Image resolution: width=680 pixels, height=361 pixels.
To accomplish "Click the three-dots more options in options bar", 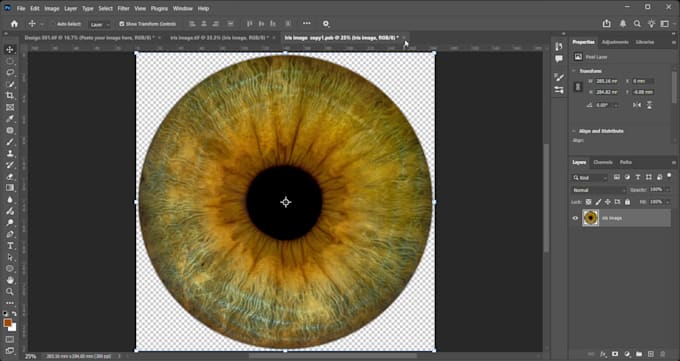I will (307, 23).
